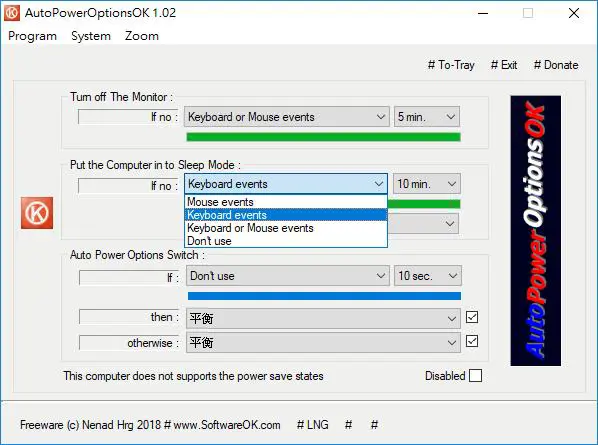Toggle the checkbox next to 'then' plan
The height and width of the screenshot is (445, 598).
point(472,317)
